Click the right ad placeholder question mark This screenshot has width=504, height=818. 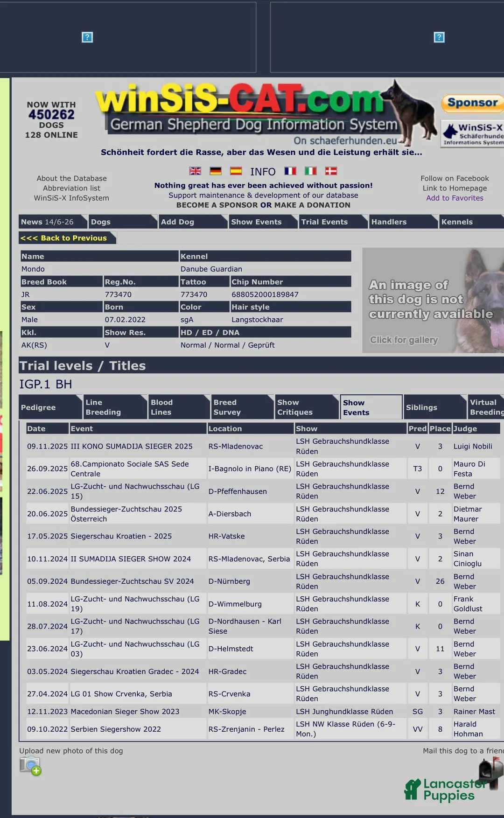439,37
